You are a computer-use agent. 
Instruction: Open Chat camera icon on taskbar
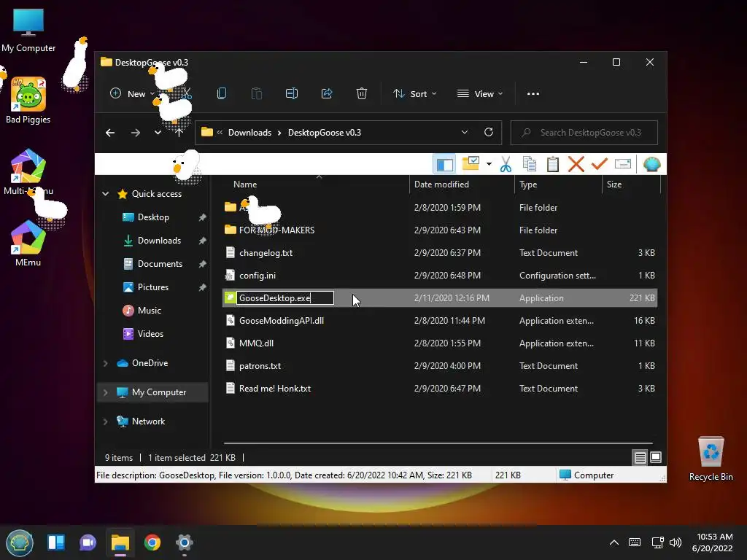tap(88, 542)
